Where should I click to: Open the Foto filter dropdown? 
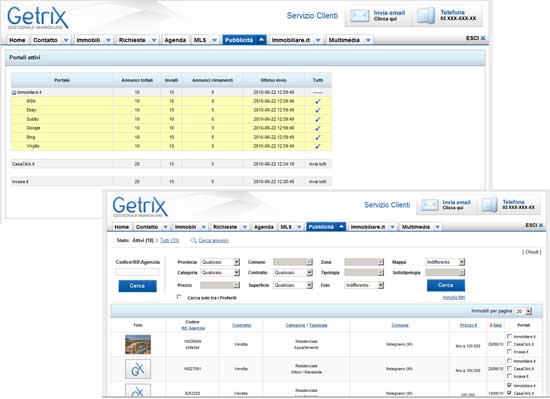click(x=381, y=285)
